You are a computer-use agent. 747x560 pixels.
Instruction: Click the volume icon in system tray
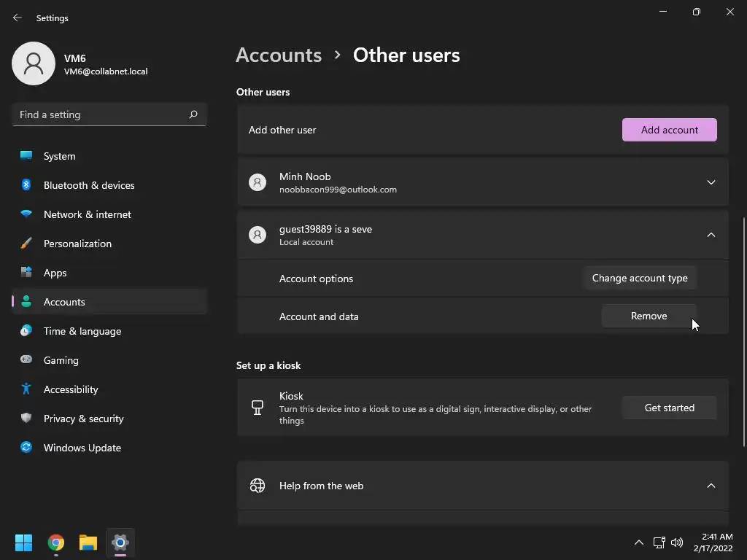(x=677, y=542)
